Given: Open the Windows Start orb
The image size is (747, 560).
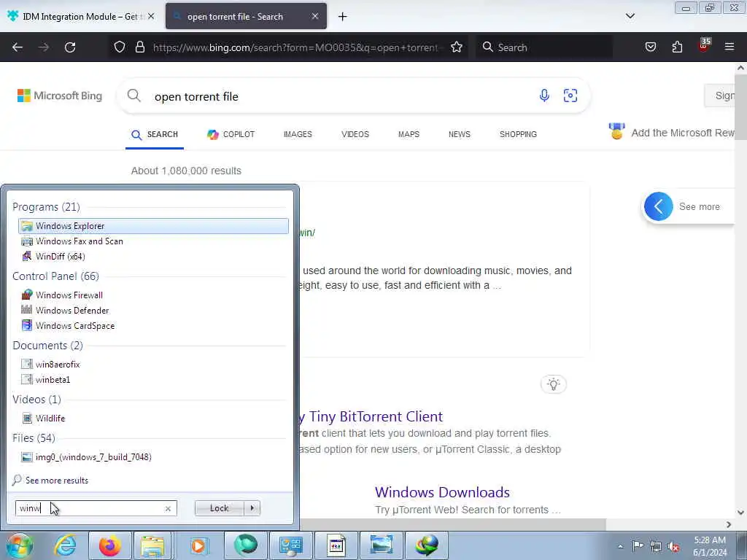Looking at the screenshot, I should coord(19,545).
